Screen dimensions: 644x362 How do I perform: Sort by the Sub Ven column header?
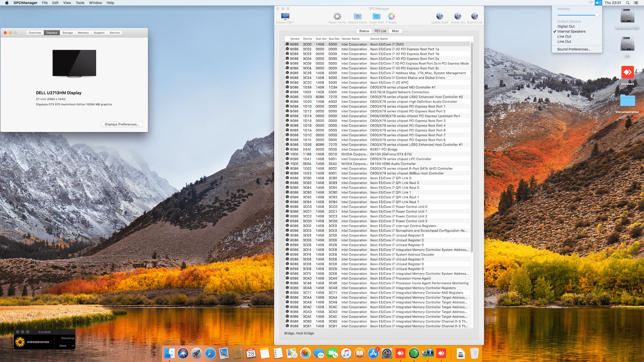pyautogui.click(x=321, y=39)
